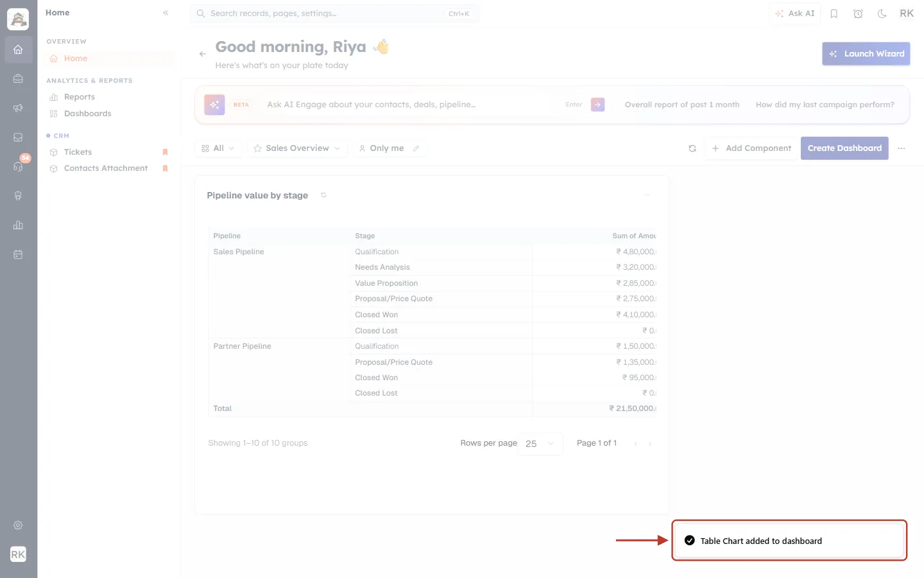Collapse the sidebar with double chevron icon

coord(166,13)
